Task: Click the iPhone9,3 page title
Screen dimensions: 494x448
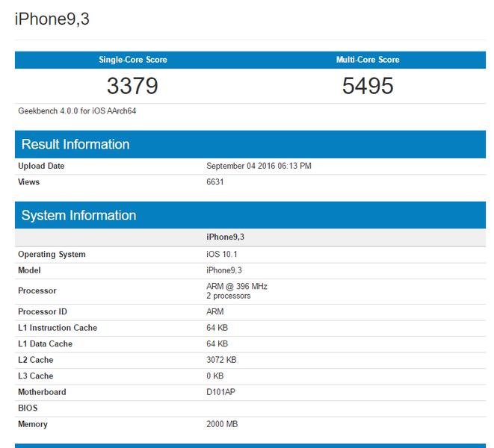Action: (52, 19)
